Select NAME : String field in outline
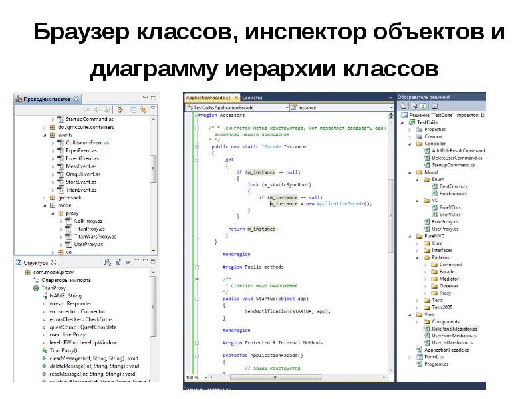Image resolution: width=532 pixels, height=399 pixels. [x=65, y=296]
